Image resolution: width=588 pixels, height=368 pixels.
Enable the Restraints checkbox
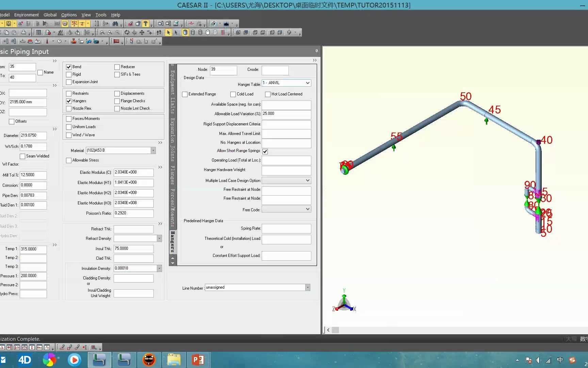69,93
